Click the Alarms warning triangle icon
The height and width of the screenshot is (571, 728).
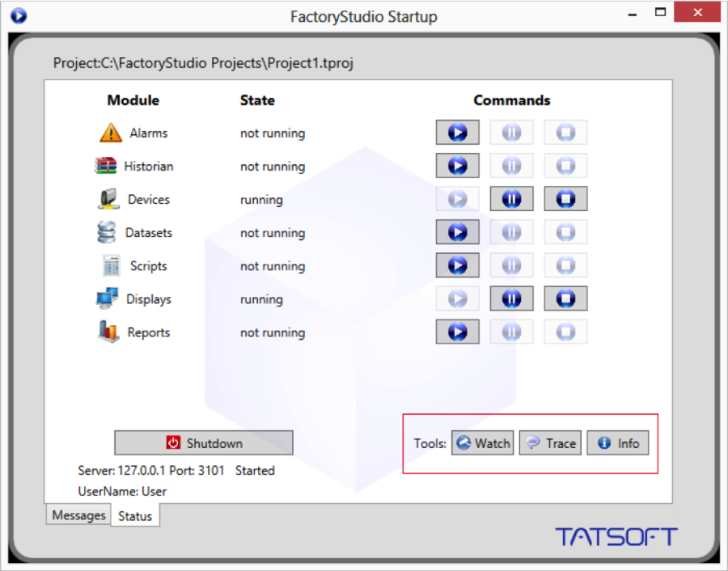[x=110, y=133]
